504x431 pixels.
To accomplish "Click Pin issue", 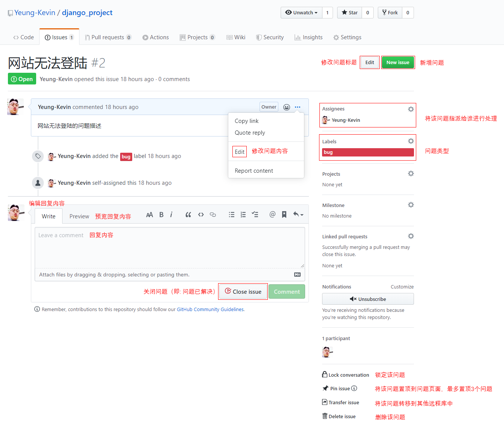I will (x=336, y=389).
